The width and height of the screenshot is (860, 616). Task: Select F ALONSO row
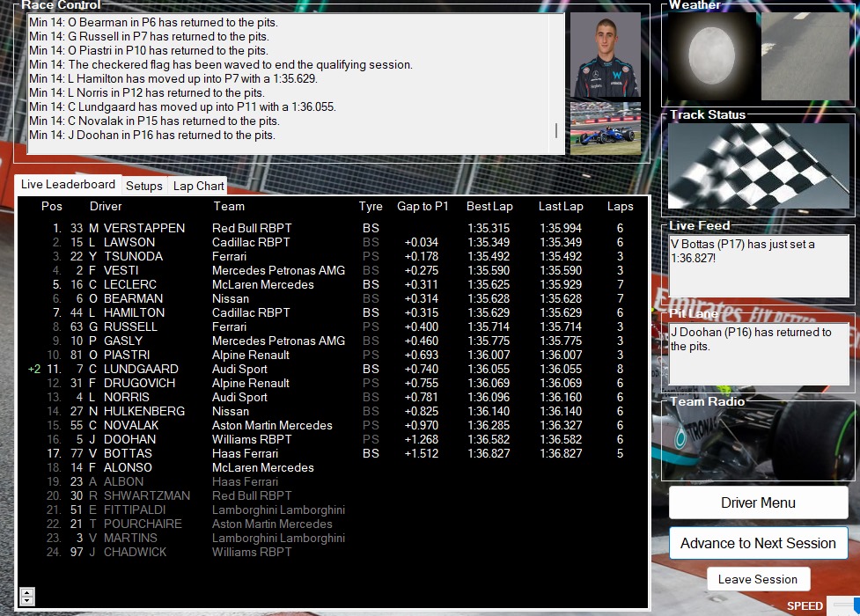pos(333,467)
